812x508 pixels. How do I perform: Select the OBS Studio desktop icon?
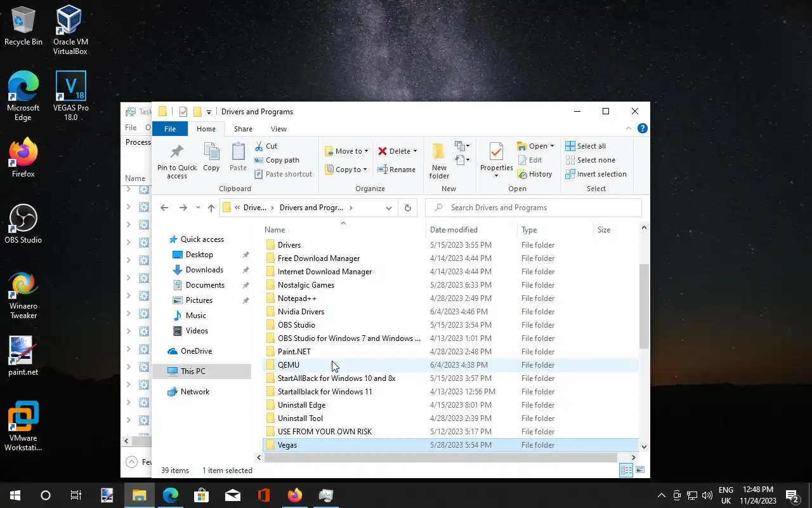point(23,224)
